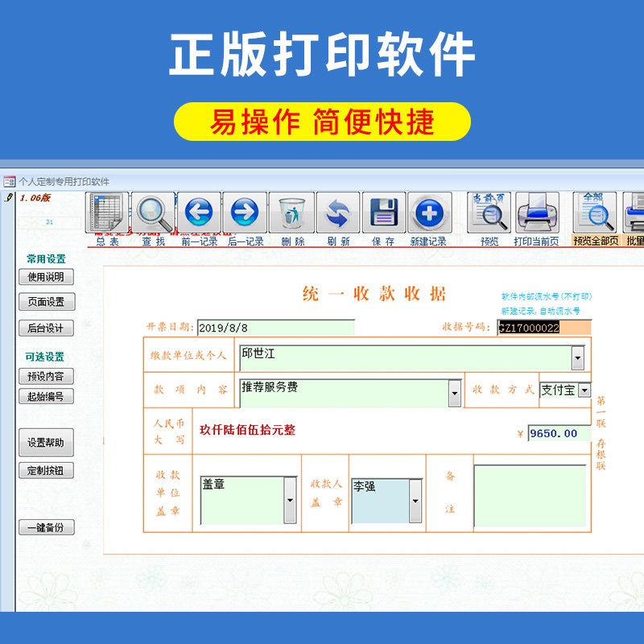
Task: Click the 使用说明 button
Action: pyautogui.click(x=46, y=277)
